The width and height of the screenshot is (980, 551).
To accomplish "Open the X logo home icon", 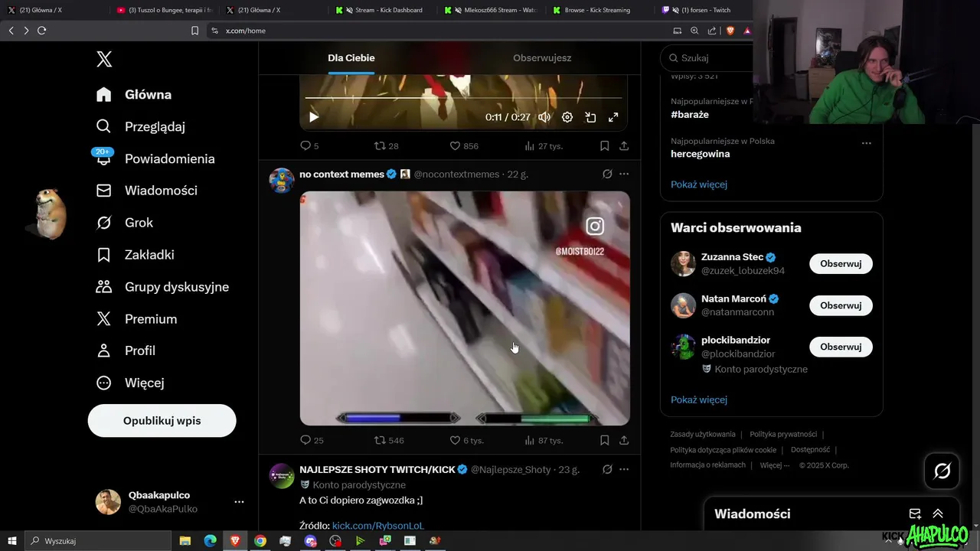I will 104,59.
